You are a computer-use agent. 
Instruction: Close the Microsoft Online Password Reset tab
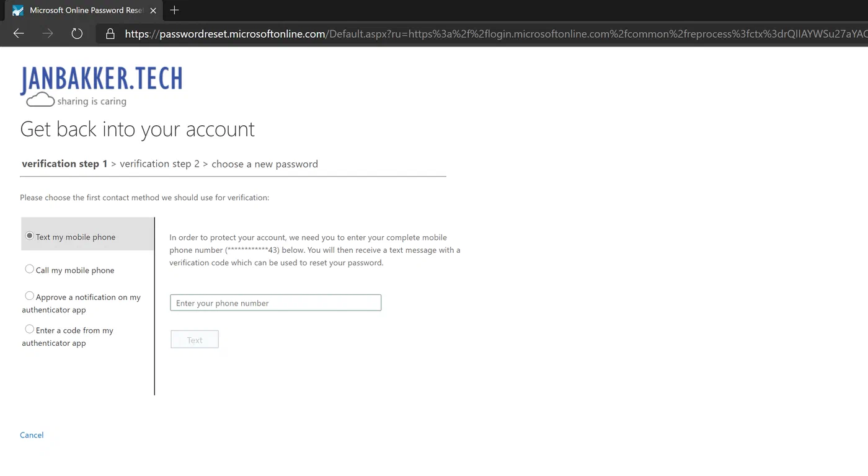pyautogui.click(x=153, y=11)
